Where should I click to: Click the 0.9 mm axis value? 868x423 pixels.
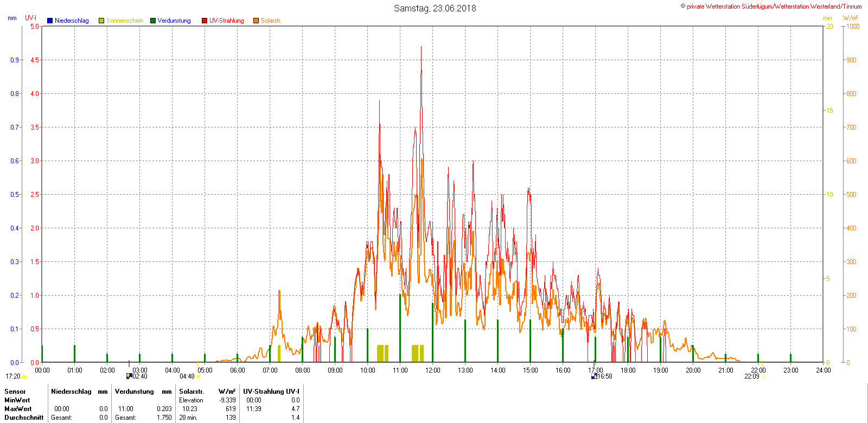[x=15, y=60]
